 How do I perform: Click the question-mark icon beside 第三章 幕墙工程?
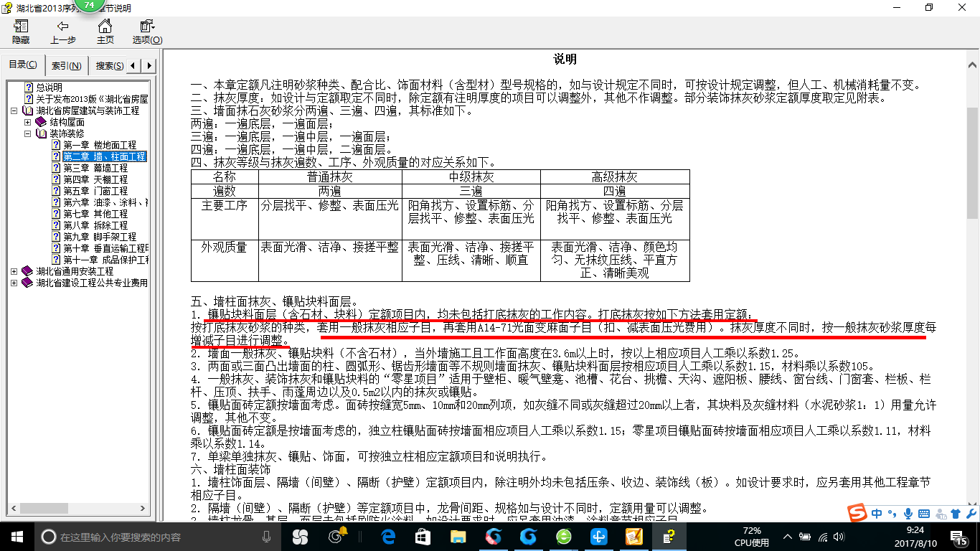pos(56,168)
